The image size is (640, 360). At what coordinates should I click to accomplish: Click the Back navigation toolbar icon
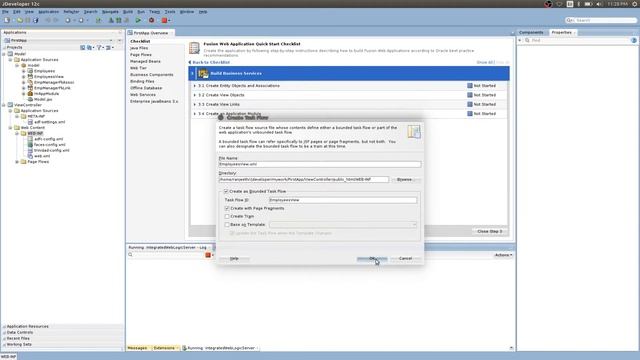point(68,20)
